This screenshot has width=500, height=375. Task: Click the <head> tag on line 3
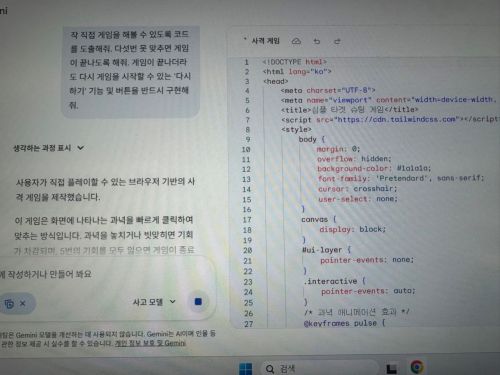click(276, 81)
